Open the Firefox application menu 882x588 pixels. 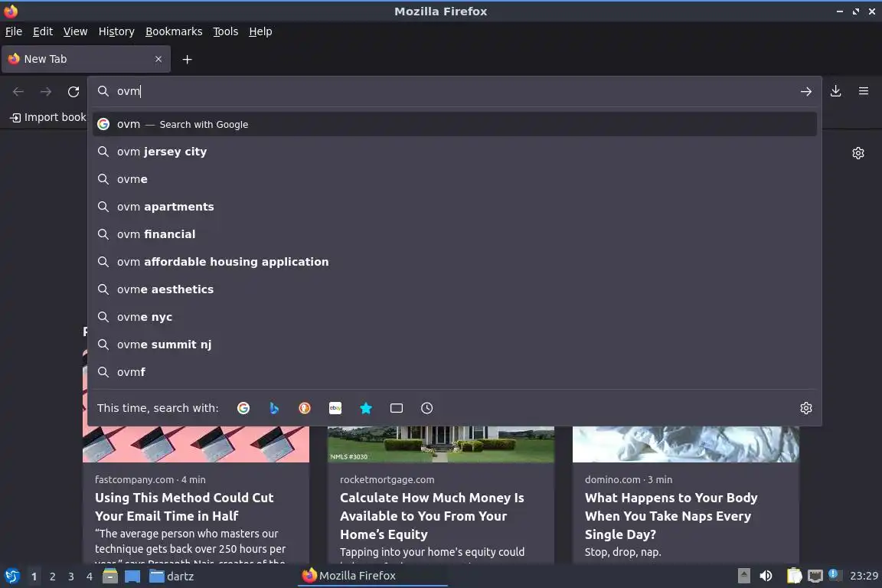pyautogui.click(x=864, y=91)
